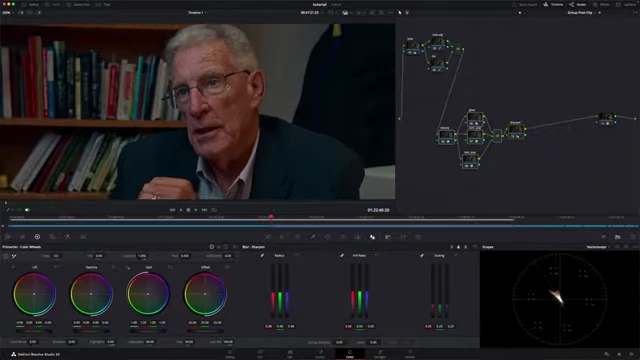Screen dimensions: 640x360
Task: Select Mist mode icon in Blur palette
Action: pyautogui.click(x=465, y=247)
